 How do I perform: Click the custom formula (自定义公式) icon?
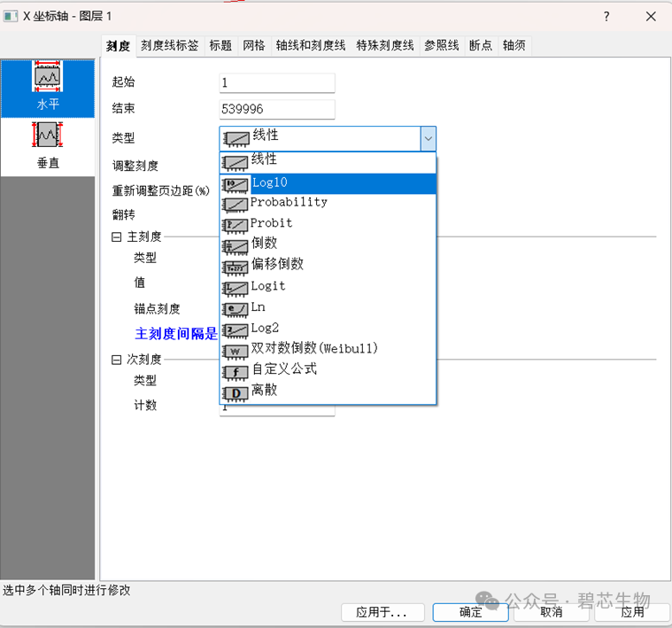click(236, 373)
